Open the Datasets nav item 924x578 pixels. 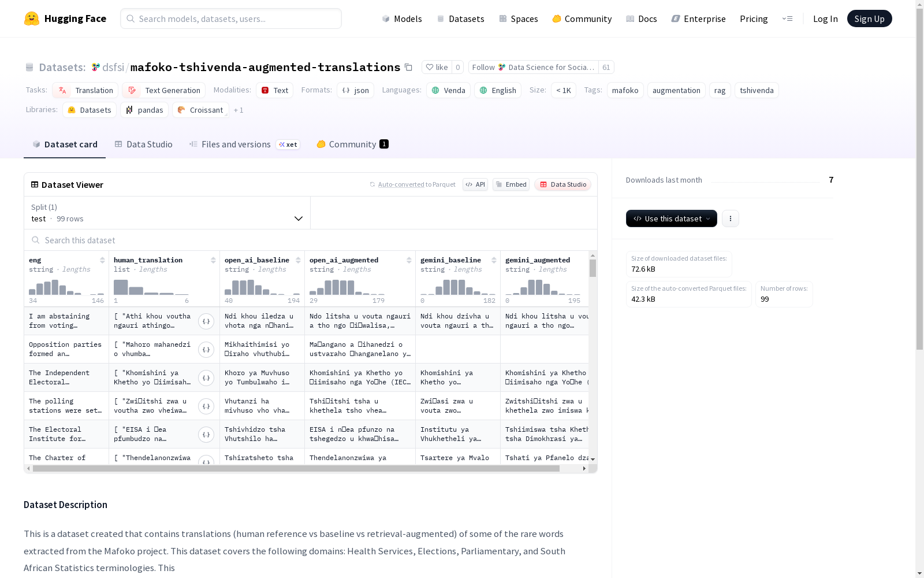[460, 18]
